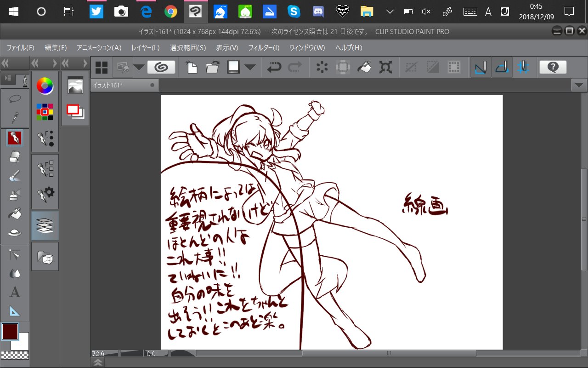Open Twitter from the Windows taskbar
The image size is (588, 368).
tap(96, 11)
